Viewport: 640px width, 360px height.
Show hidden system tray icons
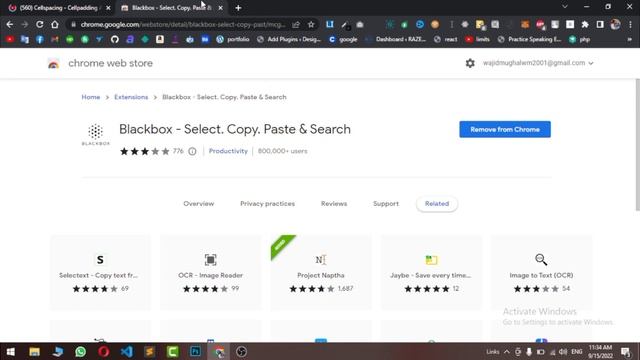507,351
